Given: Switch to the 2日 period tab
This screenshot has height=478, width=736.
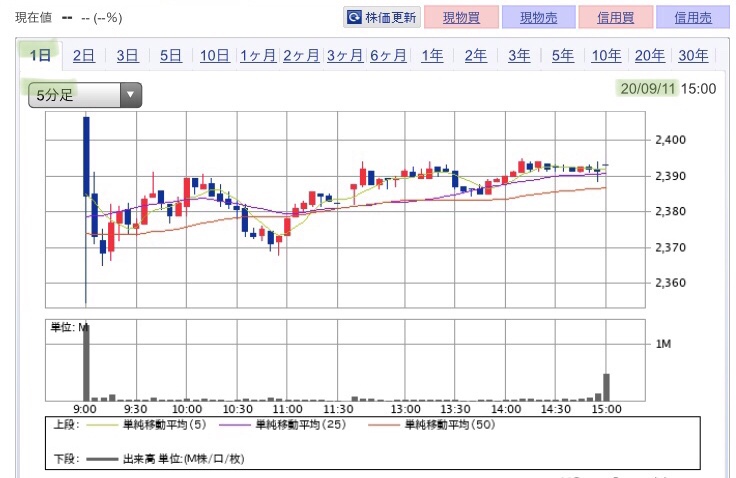Looking at the screenshot, I should click(x=84, y=55).
